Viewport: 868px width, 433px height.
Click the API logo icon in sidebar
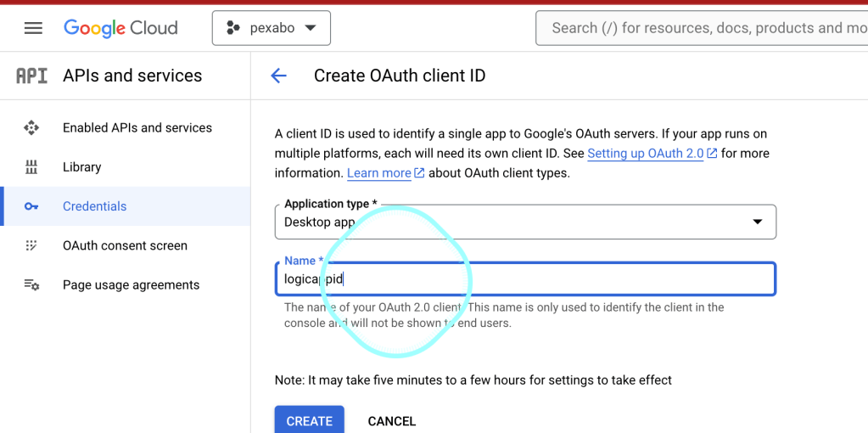31,76
